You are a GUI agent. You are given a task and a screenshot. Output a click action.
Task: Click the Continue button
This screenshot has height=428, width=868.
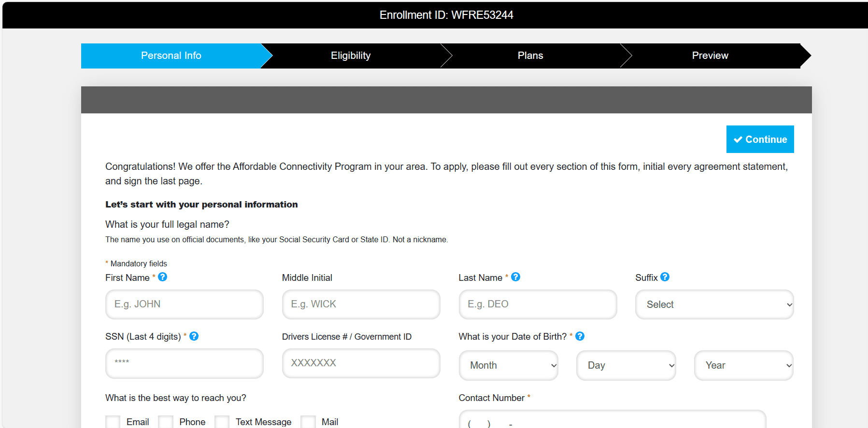click(x=760, y=139)
